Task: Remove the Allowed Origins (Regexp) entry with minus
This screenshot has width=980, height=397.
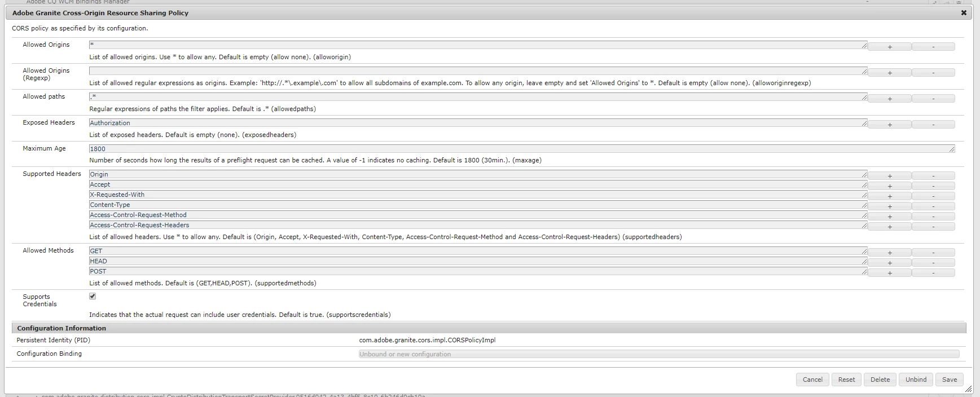Action: (933, 73)
